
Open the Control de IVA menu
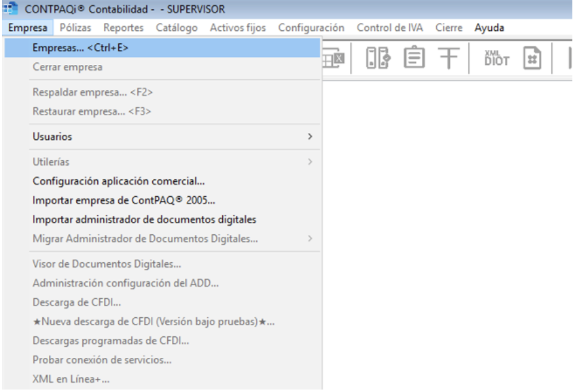click(x=390, y=28)
